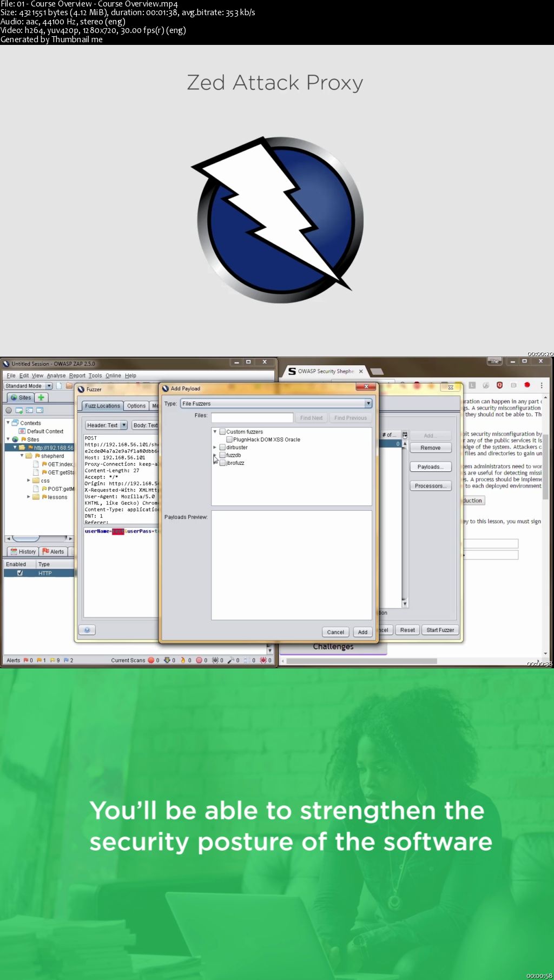The width and height of the screenshot is (554, 980).
Task: Click the red AJAX spider status icon
Action: tap(263, 660)
